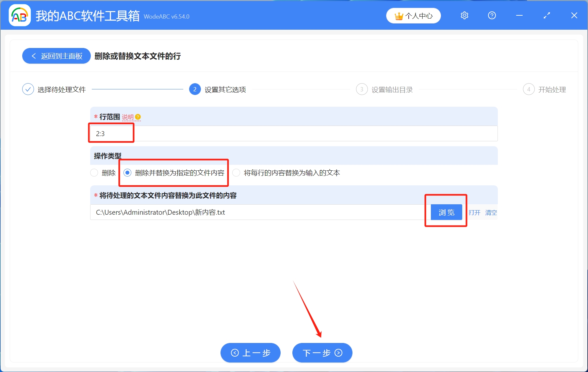
Task: Click the crown 个人中心 button
Action: pyautogui.click(x=413, y=16)
